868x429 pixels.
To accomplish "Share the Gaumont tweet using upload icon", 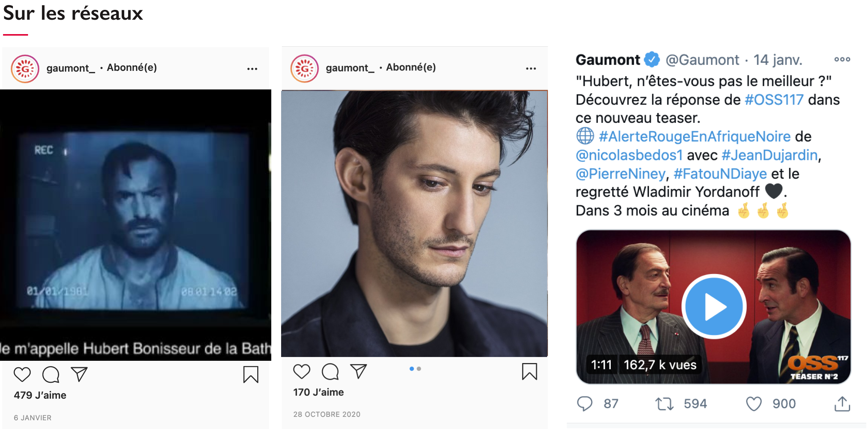I will coord(842,404).
